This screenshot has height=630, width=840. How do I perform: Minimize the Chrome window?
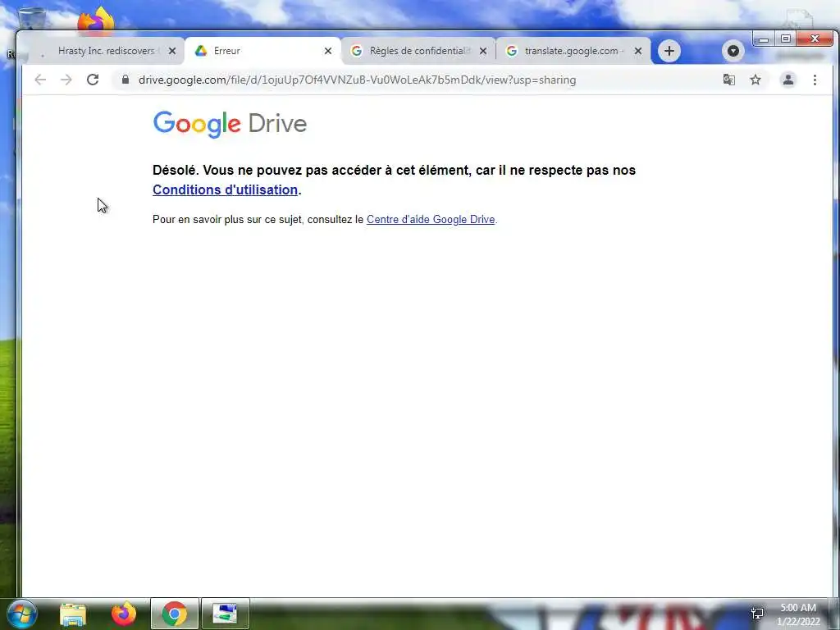pyautogui.click(x=764, y=39)
